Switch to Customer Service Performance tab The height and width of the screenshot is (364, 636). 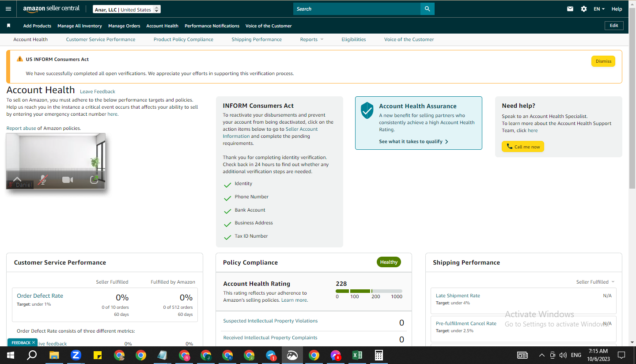(101, 39)
